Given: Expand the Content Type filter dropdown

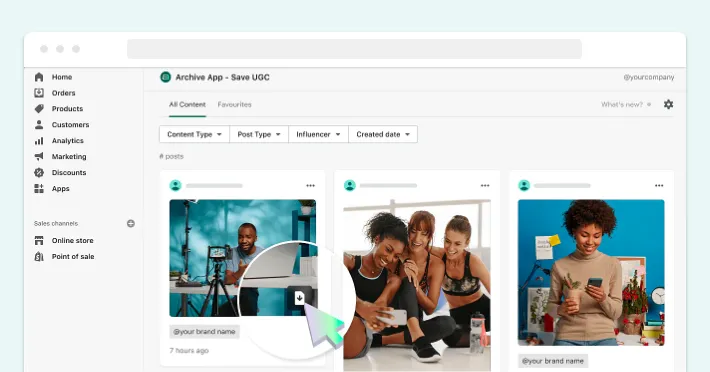Looking at the screenshot, I should point(194,134).
